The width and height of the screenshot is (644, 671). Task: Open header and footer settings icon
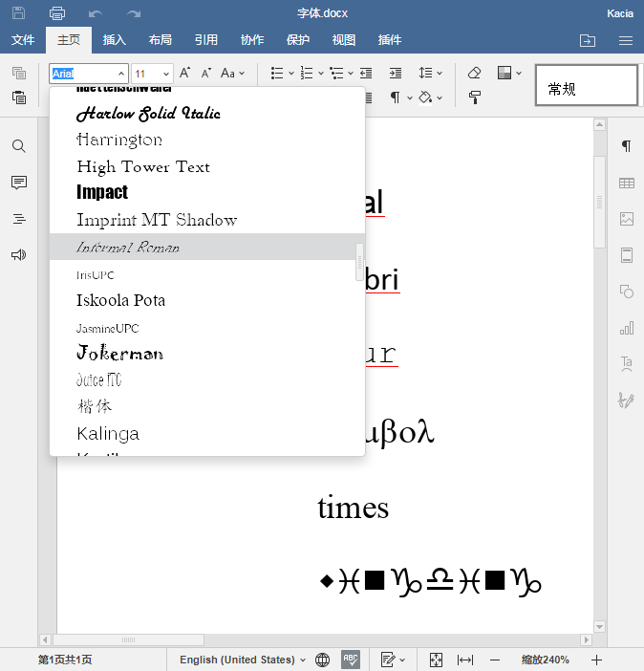pos(627,255)
